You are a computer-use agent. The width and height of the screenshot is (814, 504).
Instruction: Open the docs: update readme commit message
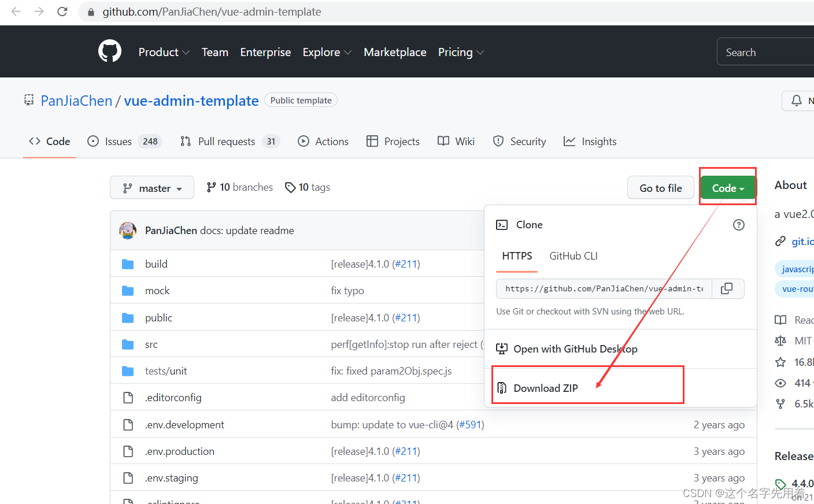click(247, 231)
